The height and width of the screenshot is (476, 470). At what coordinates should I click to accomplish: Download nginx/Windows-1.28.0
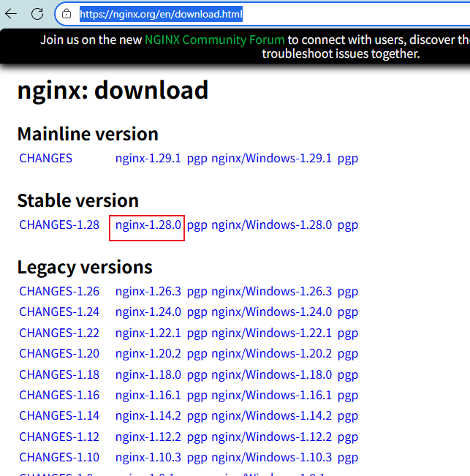coord(272,224)
